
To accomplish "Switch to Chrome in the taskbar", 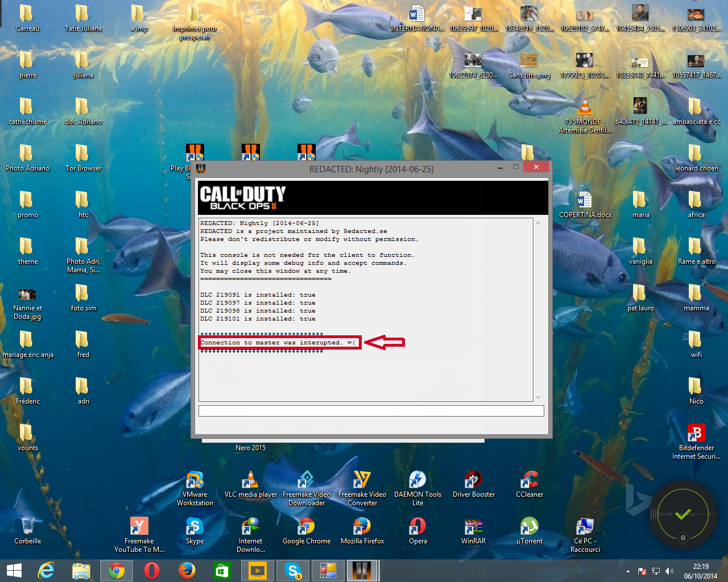I will pos(117,571).
